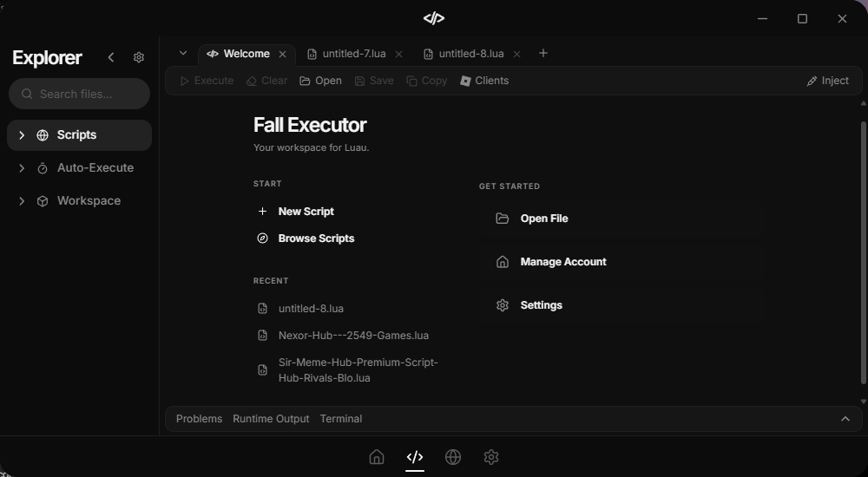
Task: Click the Manage Account card
Action: (623, 262)
